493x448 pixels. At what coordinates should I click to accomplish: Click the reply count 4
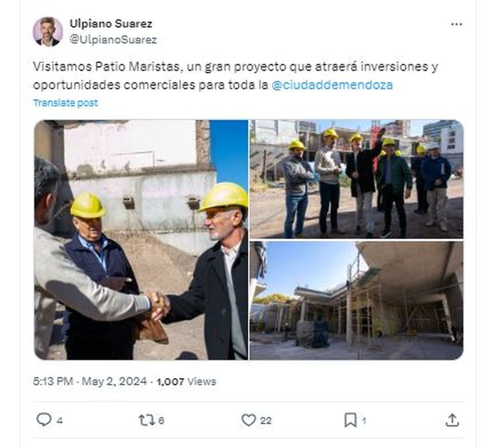tap(60, 421)
